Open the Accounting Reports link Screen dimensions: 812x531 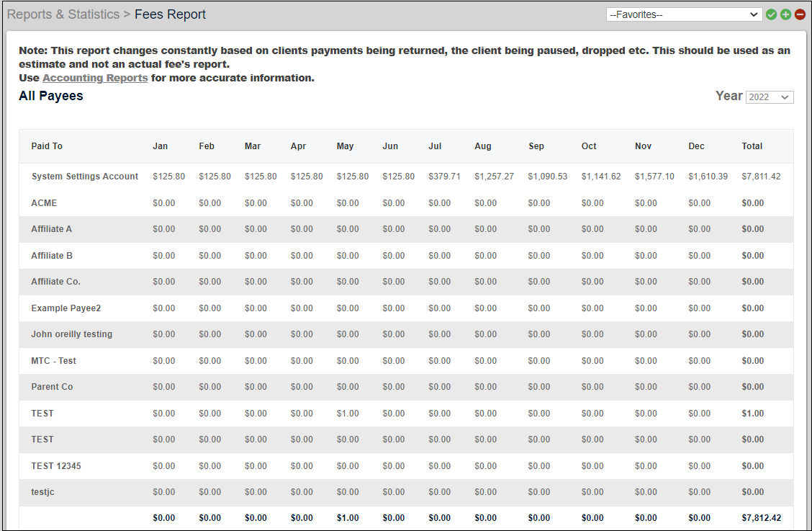click(x=95, y=78)
